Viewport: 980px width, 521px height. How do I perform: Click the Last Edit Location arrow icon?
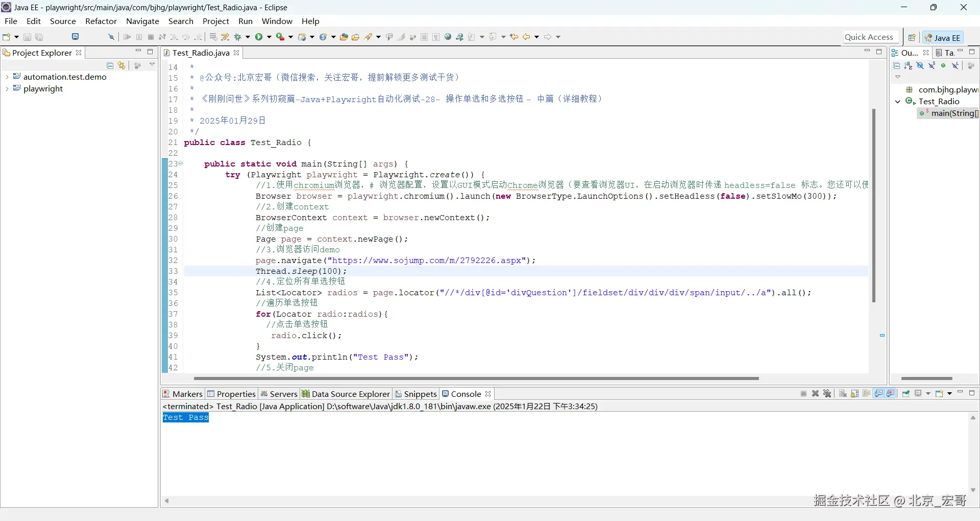[x=514, y=37]
